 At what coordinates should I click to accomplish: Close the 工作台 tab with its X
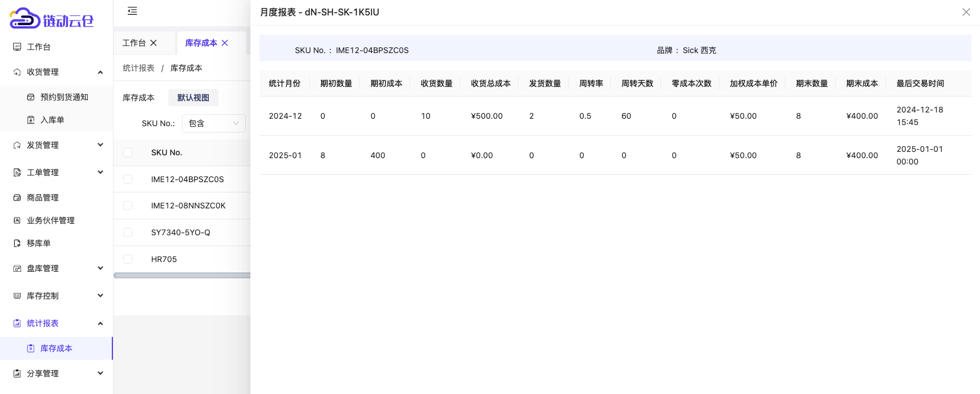153,43
